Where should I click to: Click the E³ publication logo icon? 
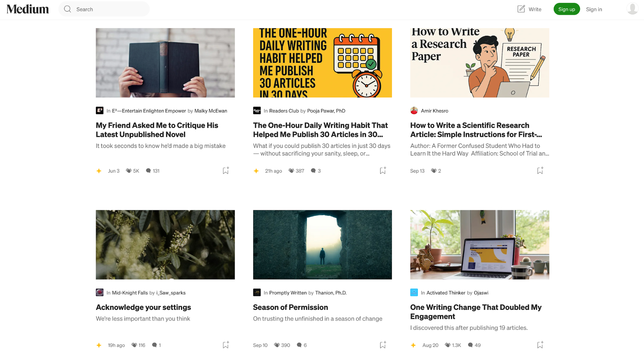(100, 110)
